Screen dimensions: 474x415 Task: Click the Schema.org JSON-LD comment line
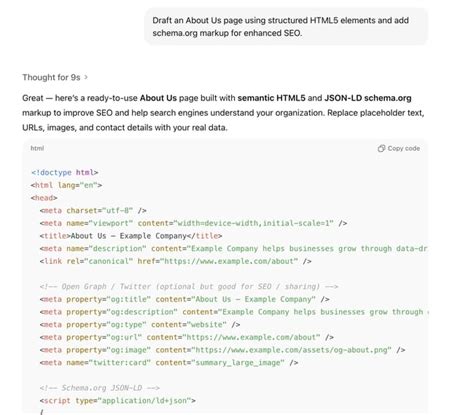99,388
